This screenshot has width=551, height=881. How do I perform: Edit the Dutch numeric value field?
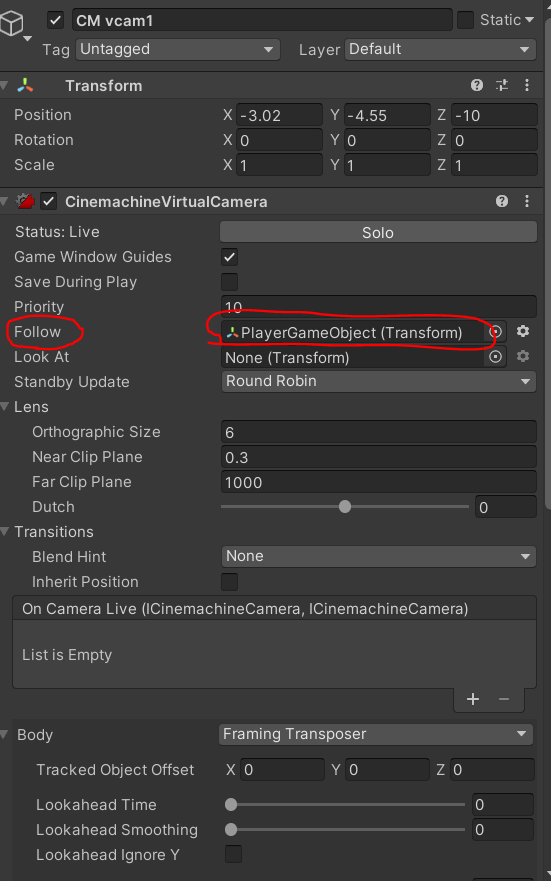tap(506, 507)
